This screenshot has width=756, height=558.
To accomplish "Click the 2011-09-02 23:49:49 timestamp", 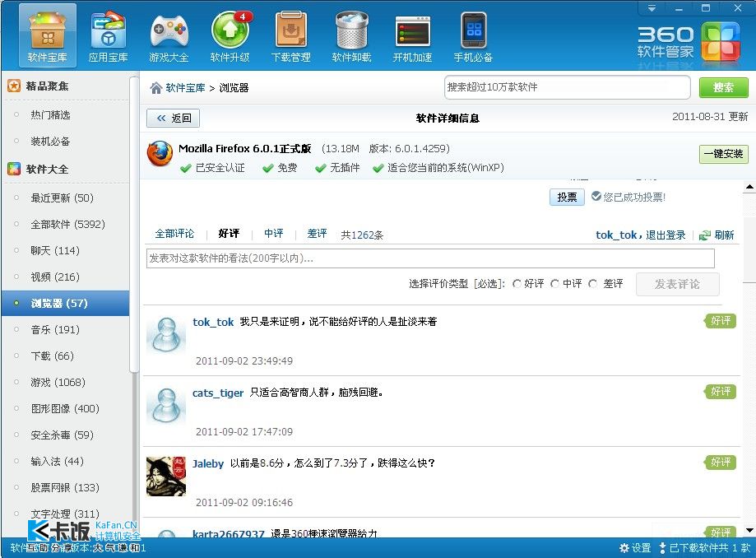I will coord(244,360).
